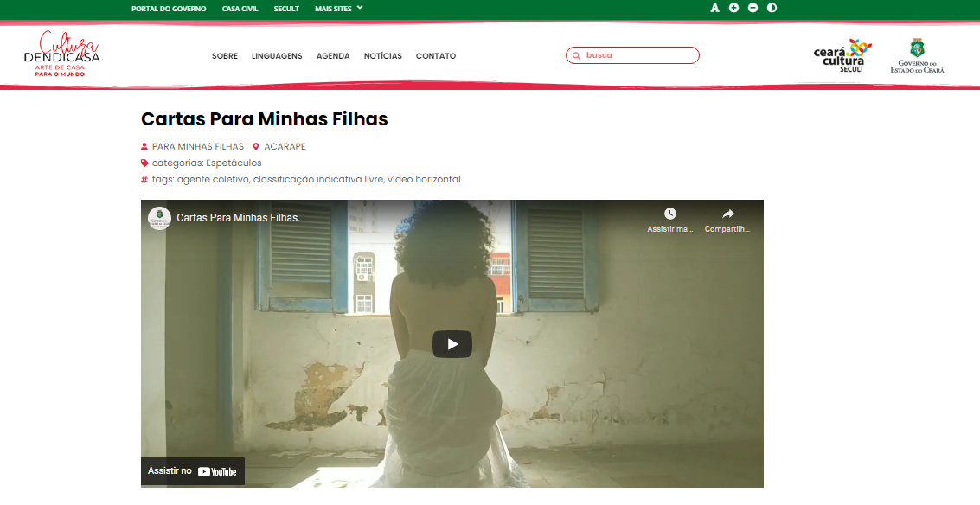Open the Notícias menu item
The width and height of the screenshot is (980, 505).
point(382,56)
